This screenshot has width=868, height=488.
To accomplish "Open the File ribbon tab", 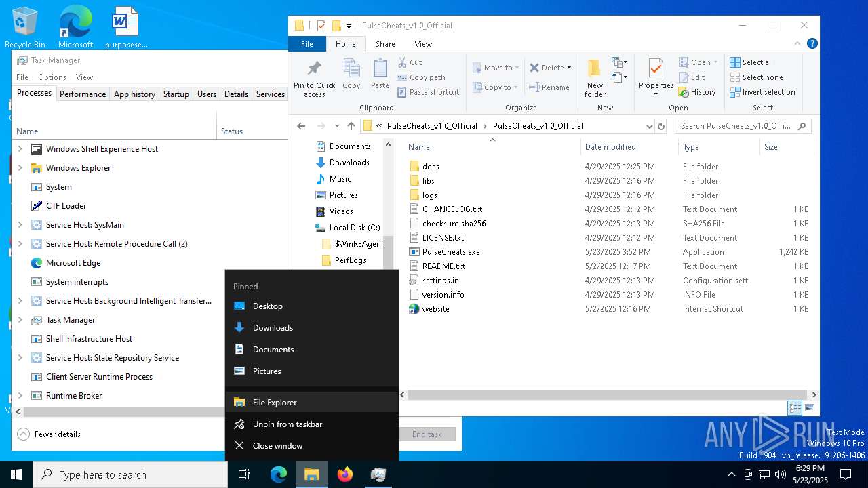I will point(307,44).
